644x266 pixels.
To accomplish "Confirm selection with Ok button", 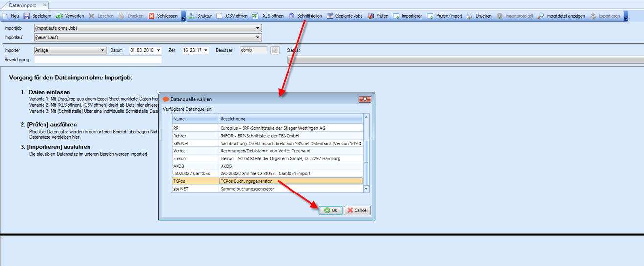I will [x=331, y=210].
